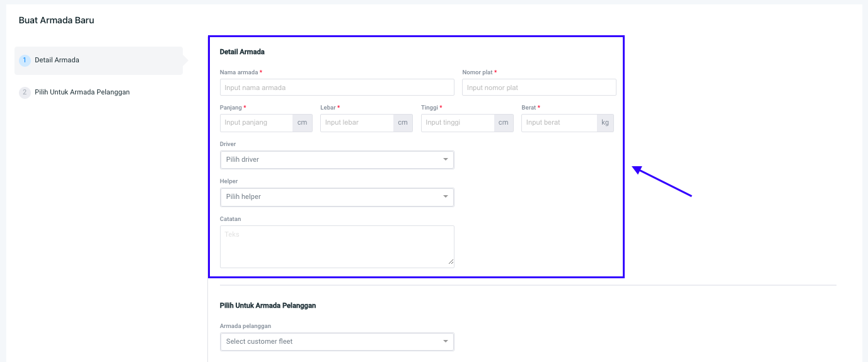Click the cm unit label beside Panjang
This screenshot has height=362, width=868.
click(x=302, y=123)
